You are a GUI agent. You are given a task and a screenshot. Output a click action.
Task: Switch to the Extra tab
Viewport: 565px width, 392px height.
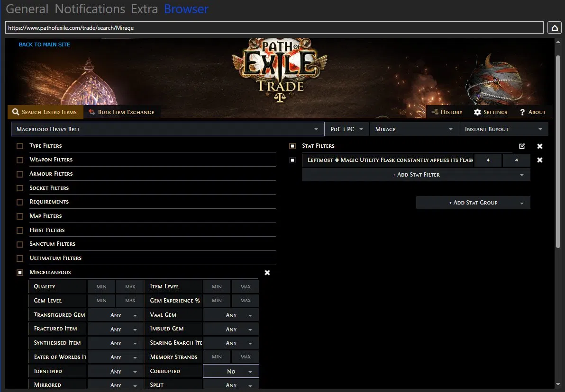tap(144, 9)
